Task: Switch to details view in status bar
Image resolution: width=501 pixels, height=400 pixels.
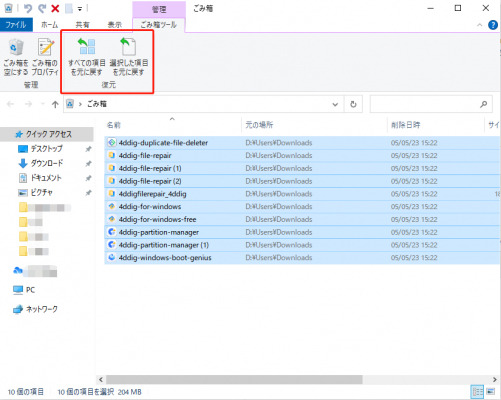Action: 477,391
